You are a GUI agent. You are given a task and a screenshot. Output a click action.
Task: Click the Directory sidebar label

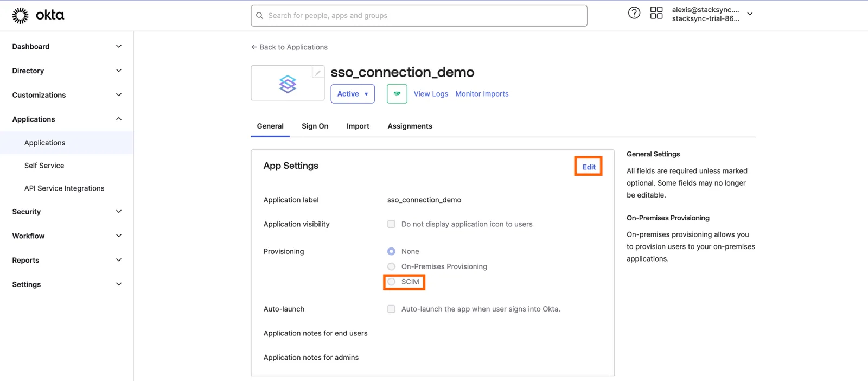[28, 71]
